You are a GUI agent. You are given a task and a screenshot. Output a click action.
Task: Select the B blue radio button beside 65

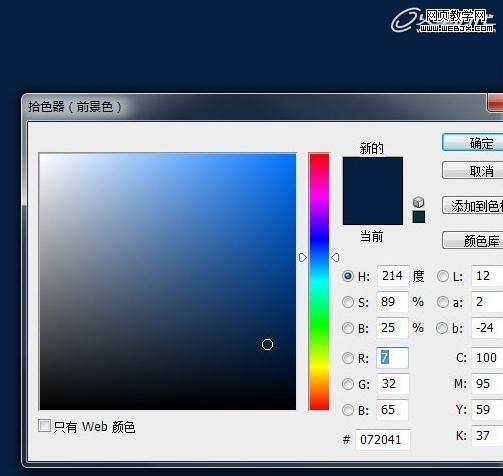(x=348, y=410)
